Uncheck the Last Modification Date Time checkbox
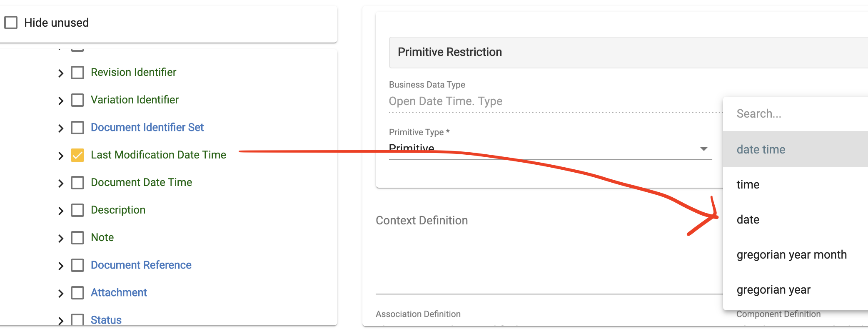 (77, 155)
